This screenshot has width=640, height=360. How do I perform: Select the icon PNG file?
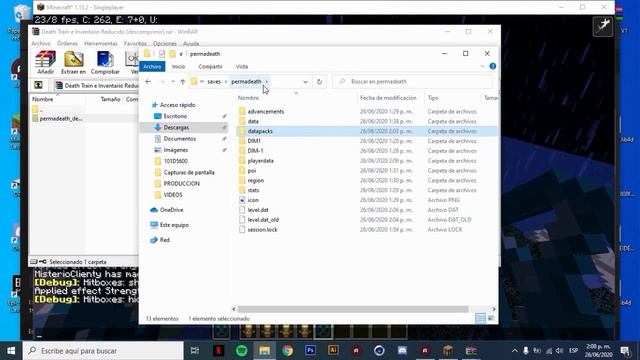coord(253,200)
